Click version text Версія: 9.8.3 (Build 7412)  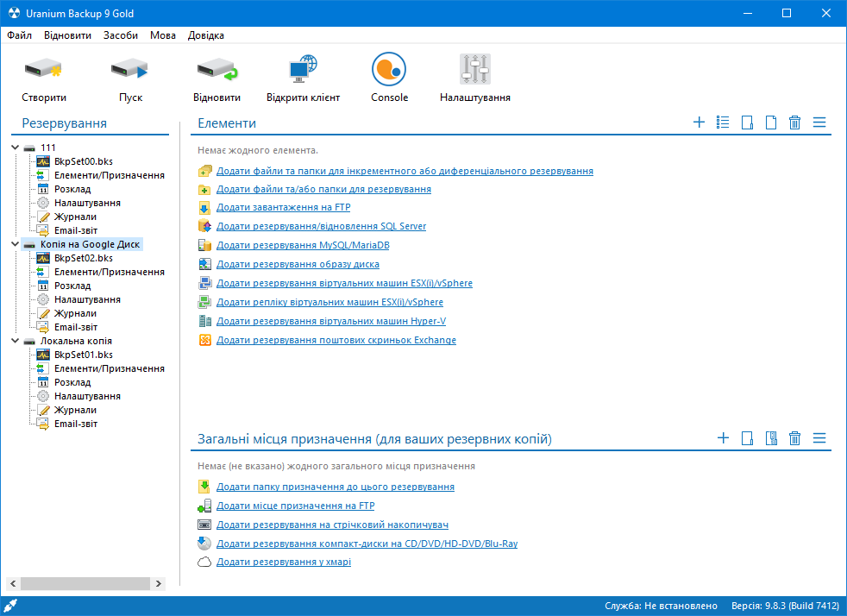point(785,606)
